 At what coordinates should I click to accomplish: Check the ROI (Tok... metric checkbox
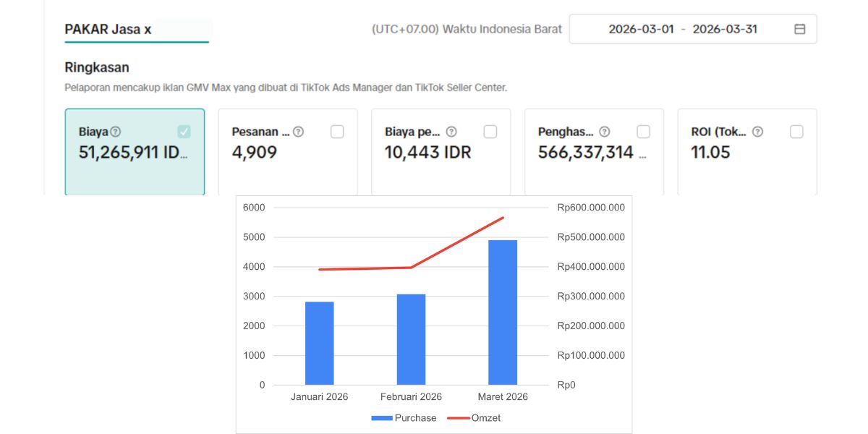click(x=796, y=132)
